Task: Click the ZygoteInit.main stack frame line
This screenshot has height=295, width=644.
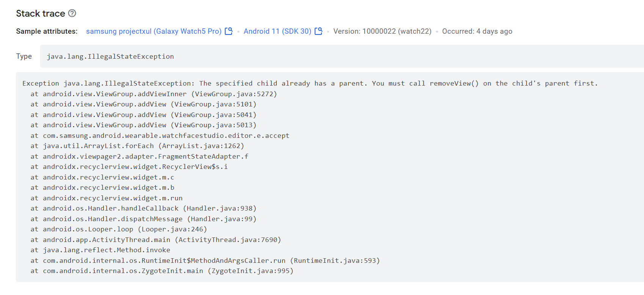Action: (x=162, y=271)
